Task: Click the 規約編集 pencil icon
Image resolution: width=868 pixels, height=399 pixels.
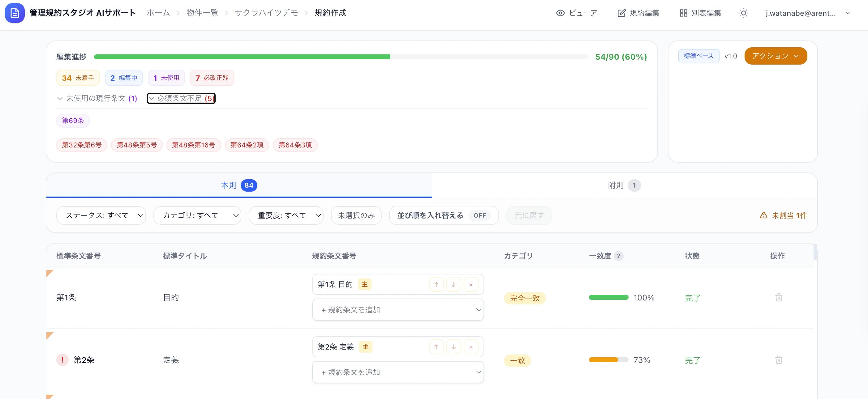Action: (622, 13)
